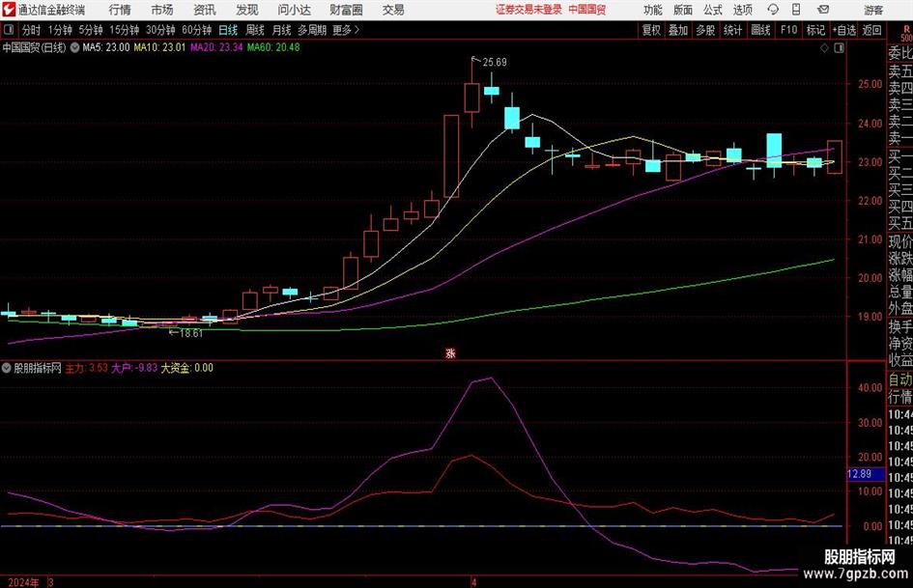Screen dimensions: 913x588
Task: Click the MA20: 23.34 indicator value
Action: tap(216, 47)
